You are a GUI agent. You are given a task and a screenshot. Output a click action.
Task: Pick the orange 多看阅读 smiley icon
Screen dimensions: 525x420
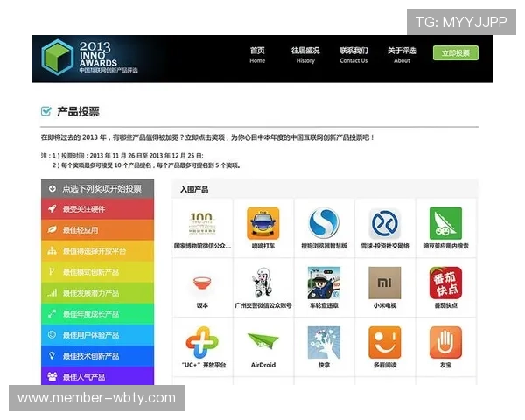(x=385, y=342)
